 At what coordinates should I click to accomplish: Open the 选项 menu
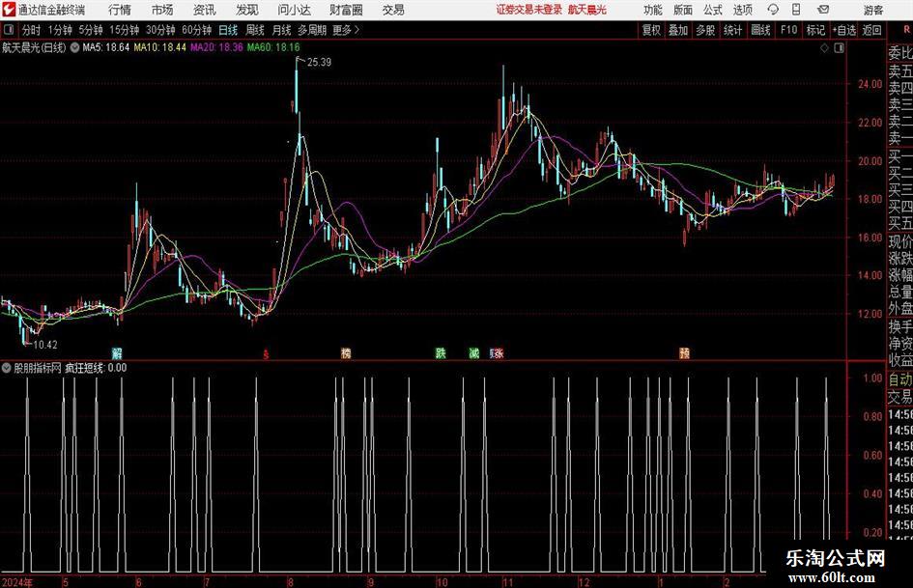coord(743,10)
